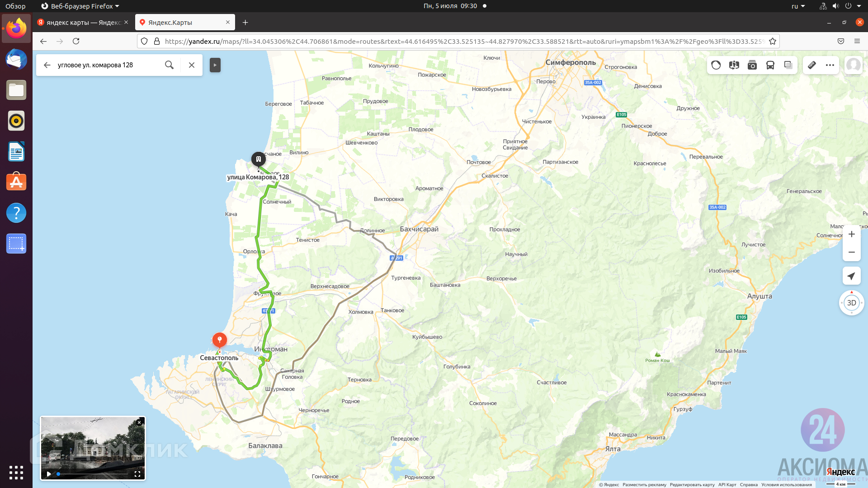Image resolution: width=868 pixels, height=488 pixels.
Task: Open Обзор activities menu
Action: (x=15, y=6)
